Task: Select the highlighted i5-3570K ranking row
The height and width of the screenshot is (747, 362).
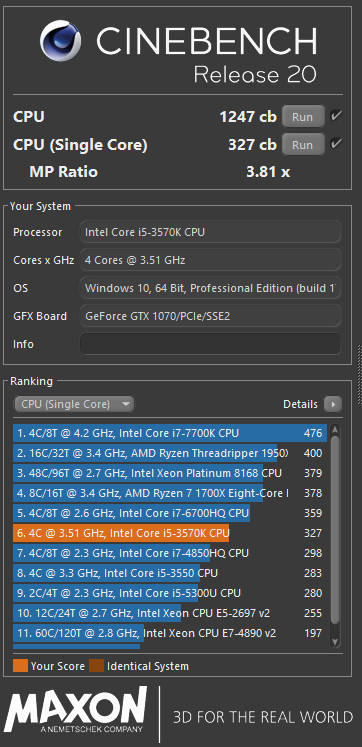Action: [x=170, y=533]
